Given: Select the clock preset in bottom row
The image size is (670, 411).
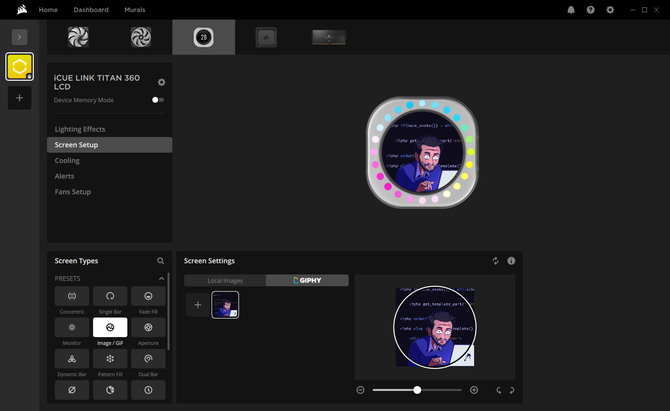Looking at the screenshot, I should tap(148, 390).
